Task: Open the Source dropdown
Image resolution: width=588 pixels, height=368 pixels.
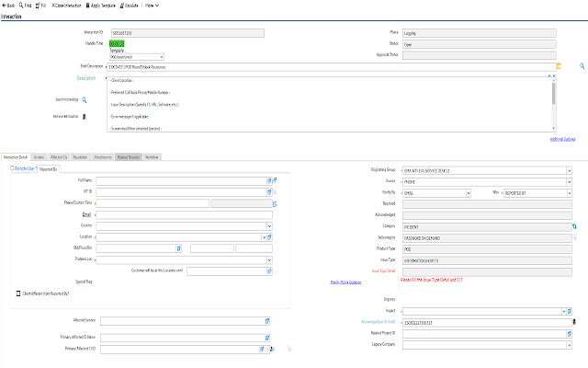Action: 569,182
